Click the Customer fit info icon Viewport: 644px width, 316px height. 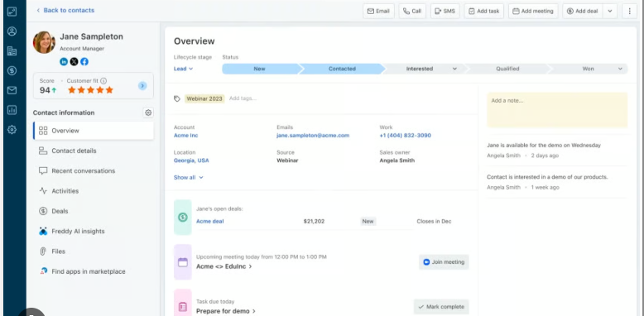(103, 81)
